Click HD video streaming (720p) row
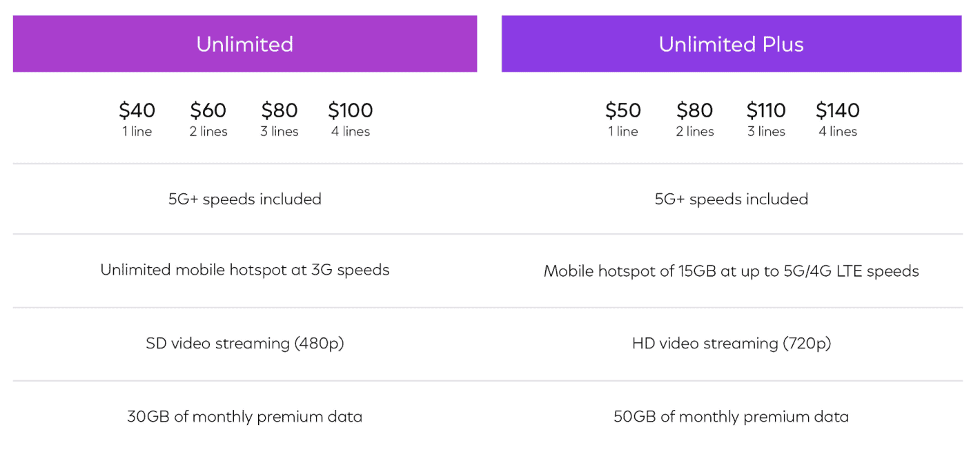The height and width of the screenshot is (452, 980). pos(731,343)
